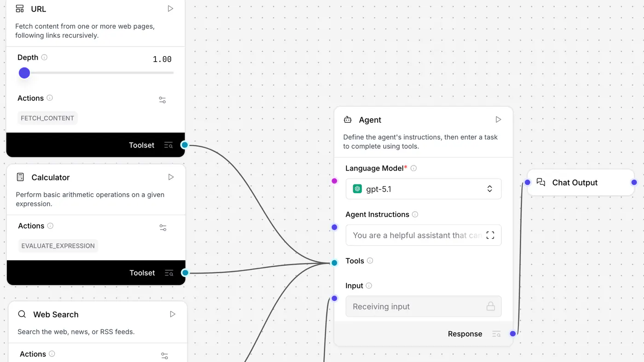Click the URL Actions info icon
The width and height of the screenshot is (644, 362).
click(50, 98)
